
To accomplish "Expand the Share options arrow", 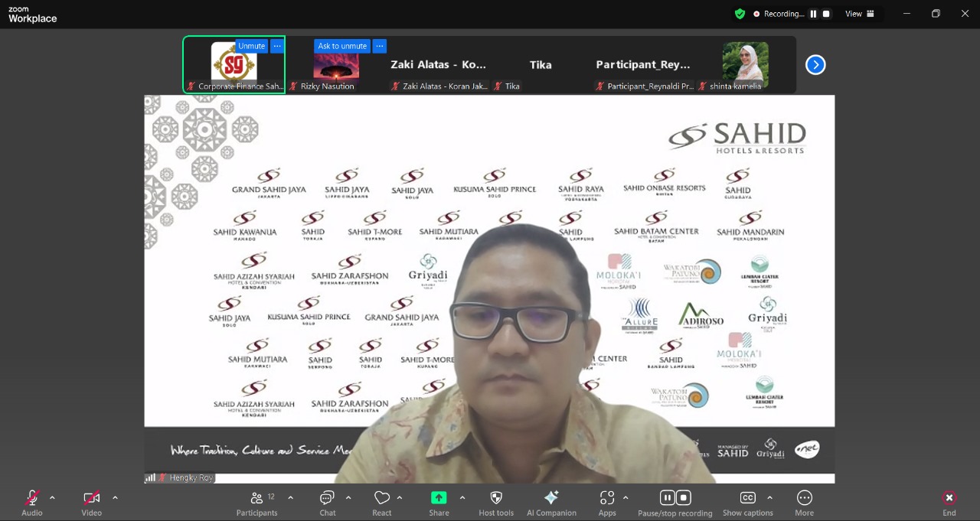I will 462,497.
